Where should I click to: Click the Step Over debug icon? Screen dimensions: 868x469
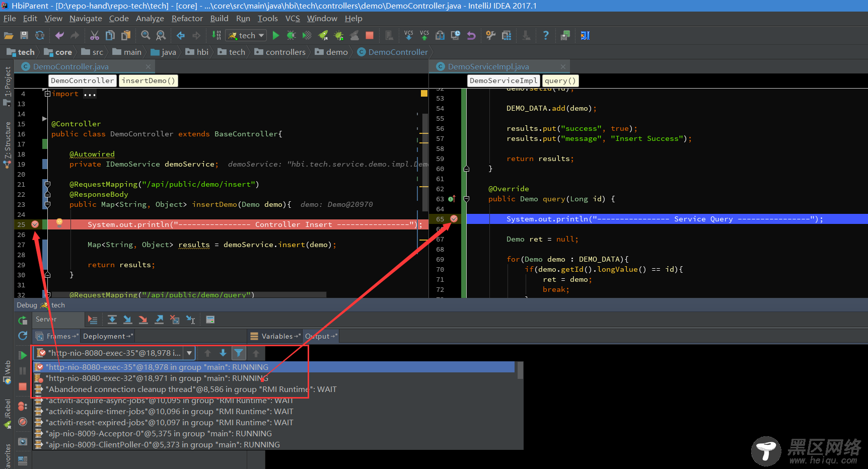tap(112, 320)
